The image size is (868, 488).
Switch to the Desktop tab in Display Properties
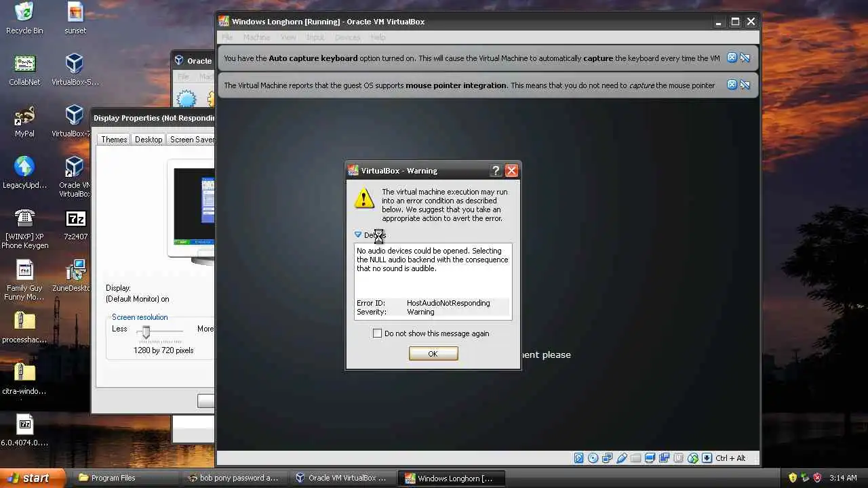(149, 139)
